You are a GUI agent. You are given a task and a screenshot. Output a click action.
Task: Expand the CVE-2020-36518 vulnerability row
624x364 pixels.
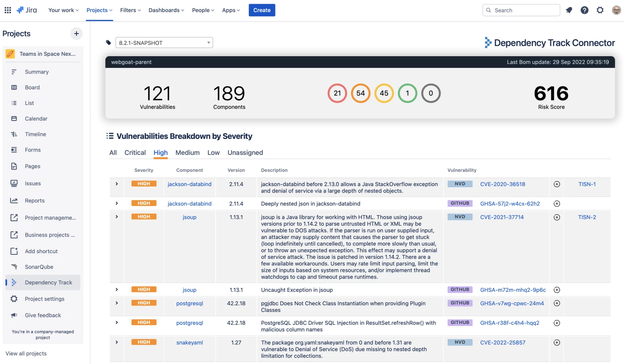tap(117, 184)
